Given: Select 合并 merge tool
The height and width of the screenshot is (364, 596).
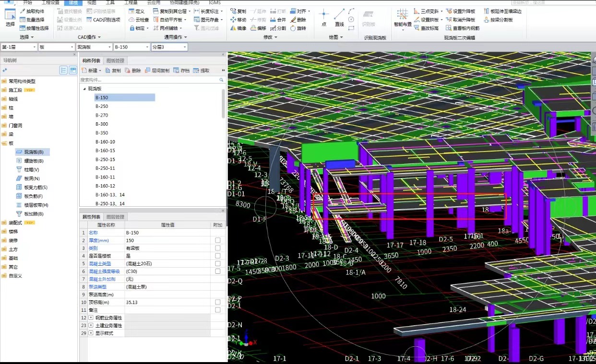Looking at the screenshot, I should [278, 20].
